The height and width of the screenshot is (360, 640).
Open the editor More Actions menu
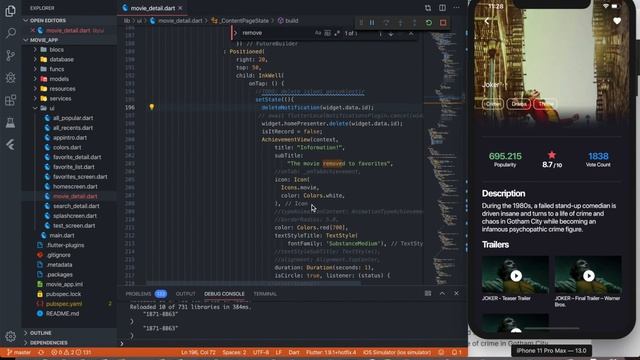tap(456, 8)
